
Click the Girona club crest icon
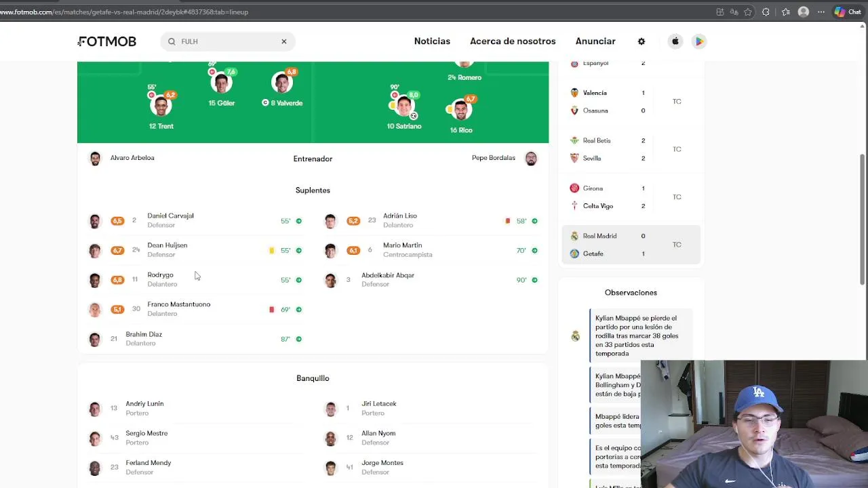[574, 188]
